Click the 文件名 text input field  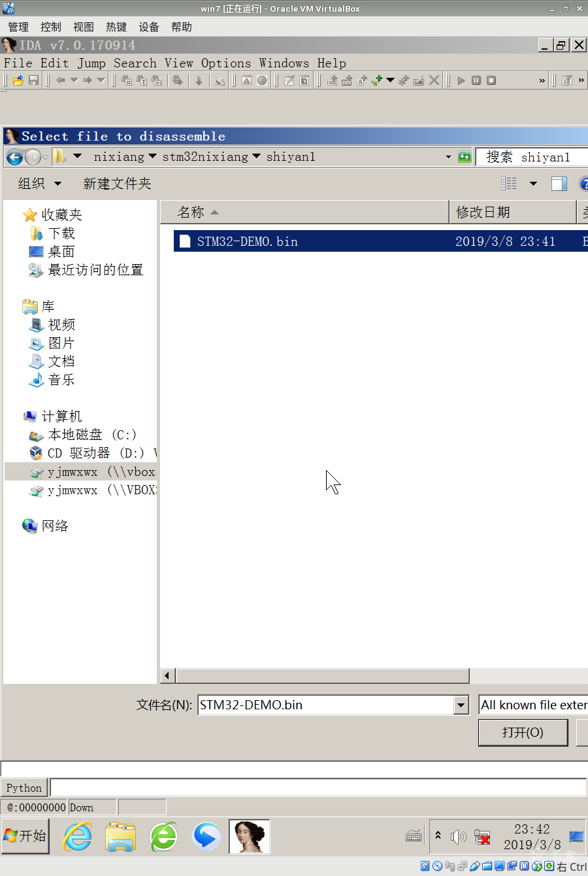point(326,705)
